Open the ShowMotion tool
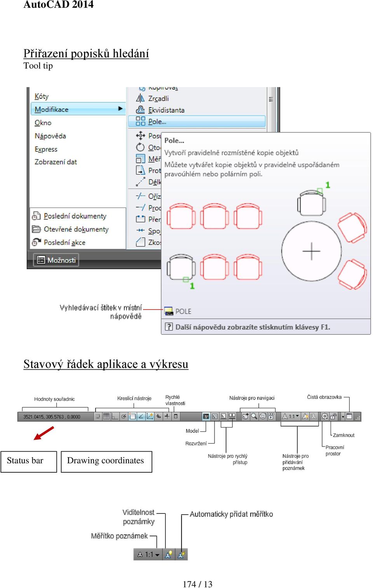The image size is (373, 588). coord(271,416)
